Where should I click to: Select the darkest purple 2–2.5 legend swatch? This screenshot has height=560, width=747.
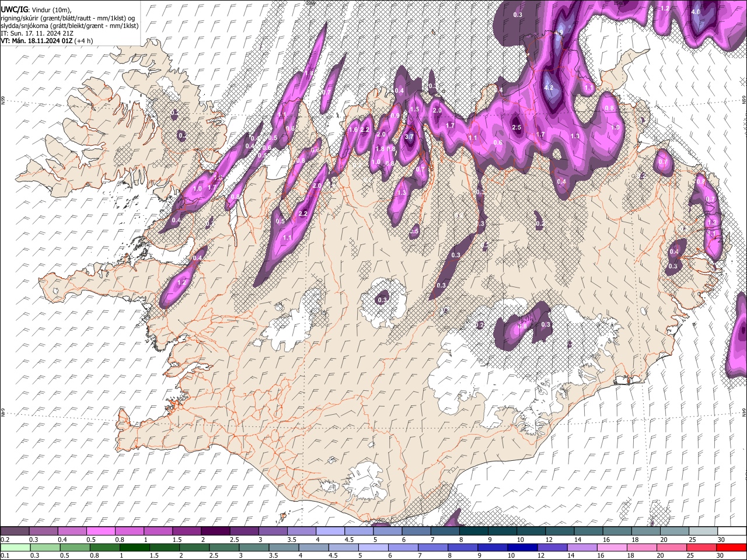point(215,531)
